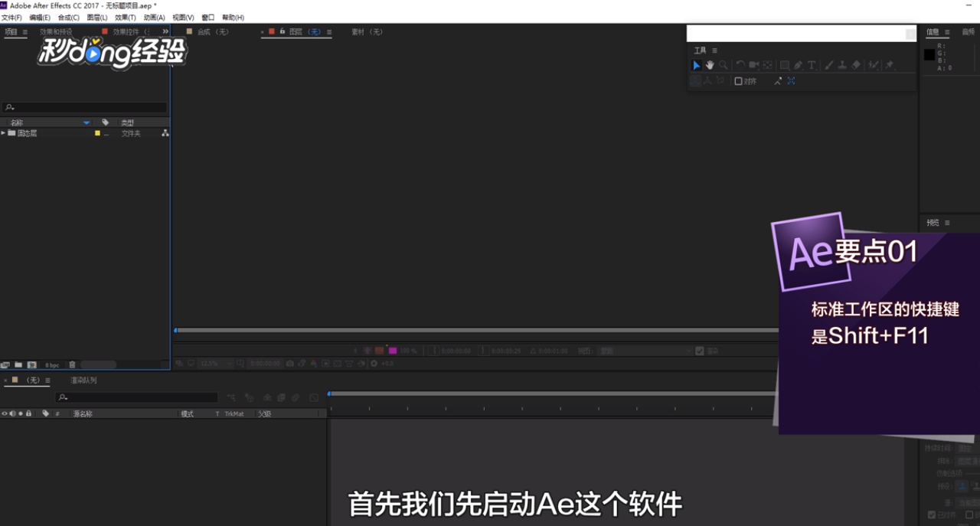Switch to the 音频 tab
This screenshot has height=526, width=980.
[969, 32]
